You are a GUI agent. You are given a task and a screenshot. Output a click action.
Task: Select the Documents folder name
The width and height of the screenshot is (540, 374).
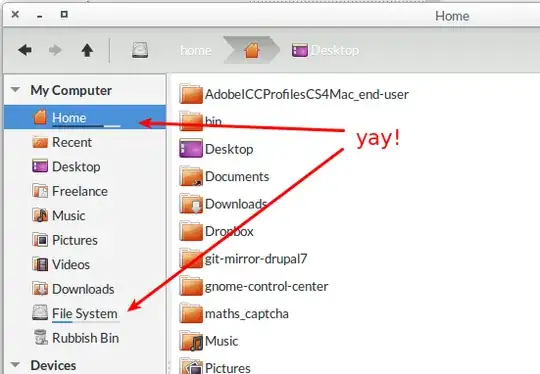(x=237, y=176)
